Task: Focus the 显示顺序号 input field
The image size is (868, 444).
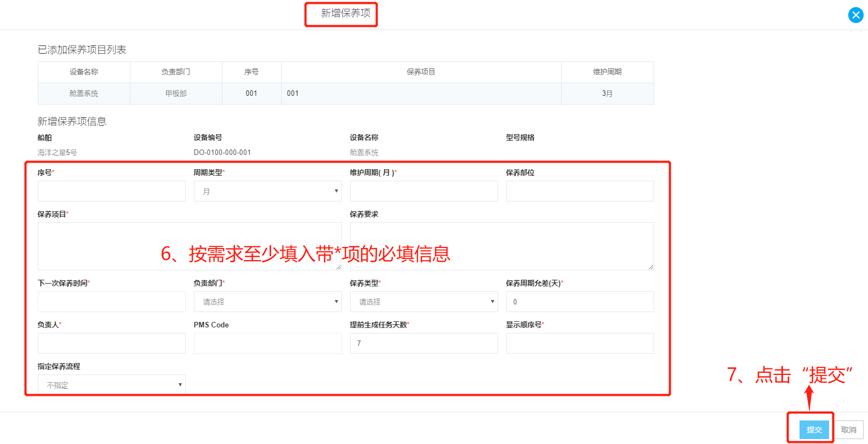Action: [580, 343]
